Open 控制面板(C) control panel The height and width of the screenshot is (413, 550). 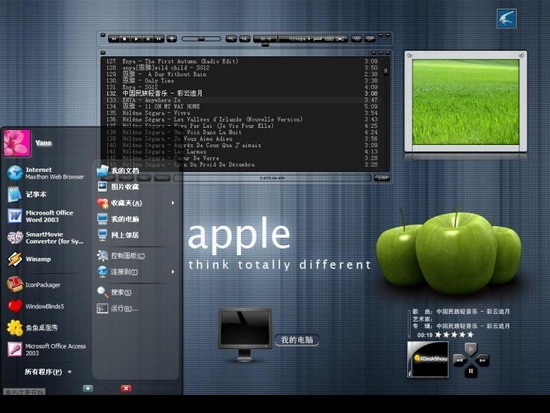click(x=121, y=255)
